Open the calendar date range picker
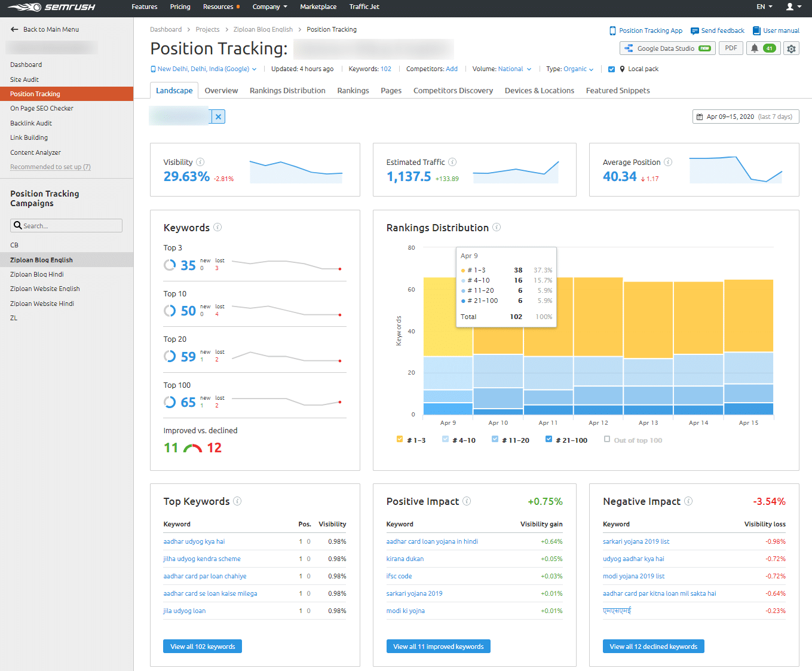 click(745, 117)
